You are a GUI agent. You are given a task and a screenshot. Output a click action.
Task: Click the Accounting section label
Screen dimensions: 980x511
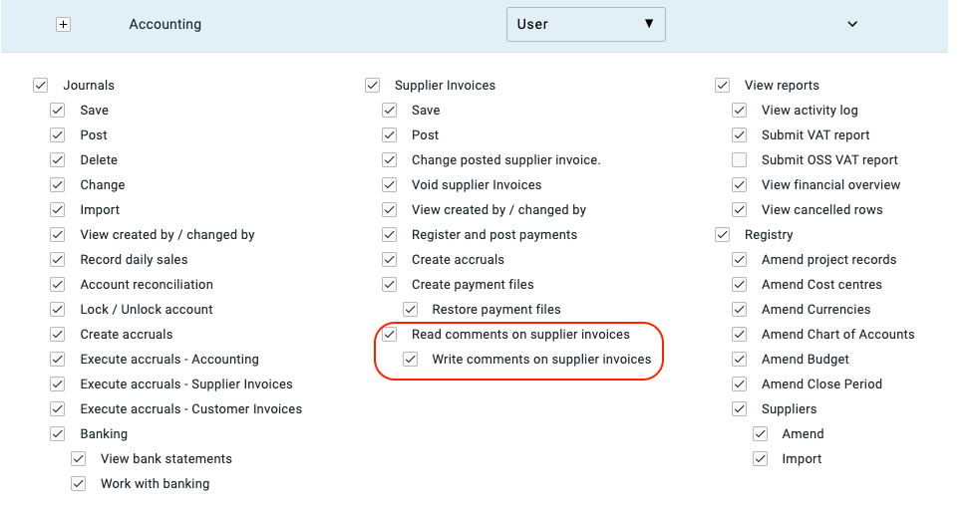click(164, 24)
